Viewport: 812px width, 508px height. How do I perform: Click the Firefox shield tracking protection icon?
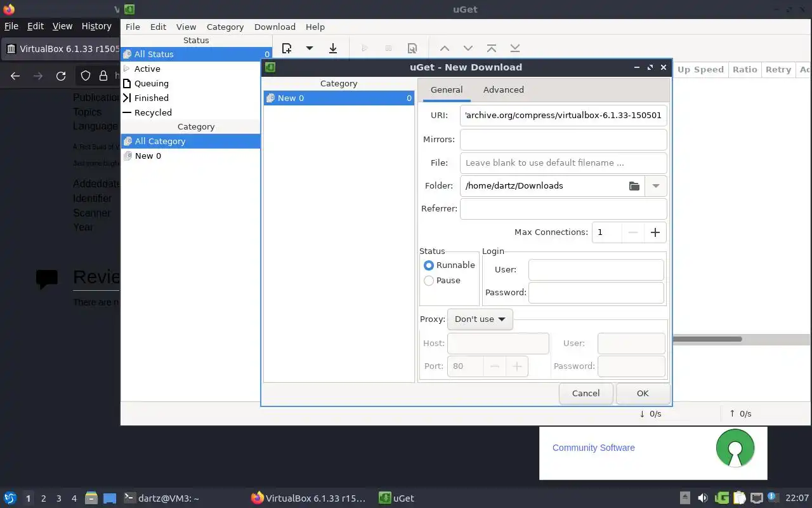86,76
